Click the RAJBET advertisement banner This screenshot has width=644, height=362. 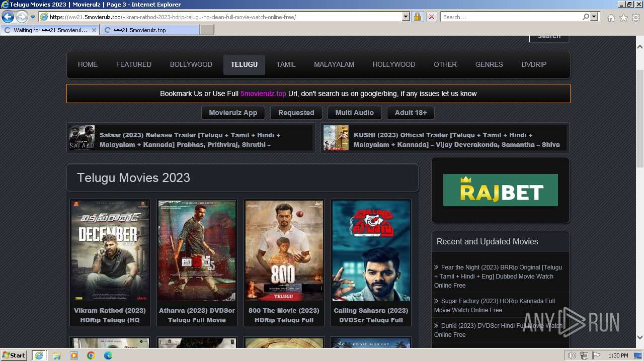[x=501, y=190]
